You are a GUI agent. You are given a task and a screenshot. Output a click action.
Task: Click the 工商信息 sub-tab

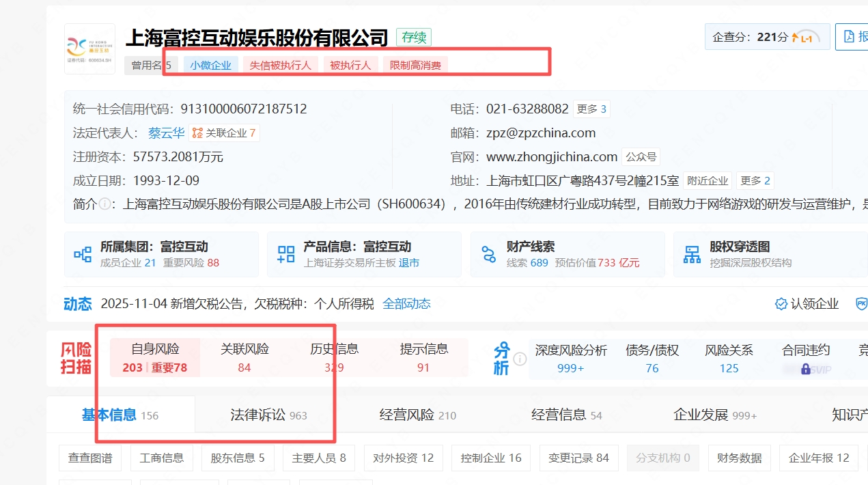(x=162, y=458)
